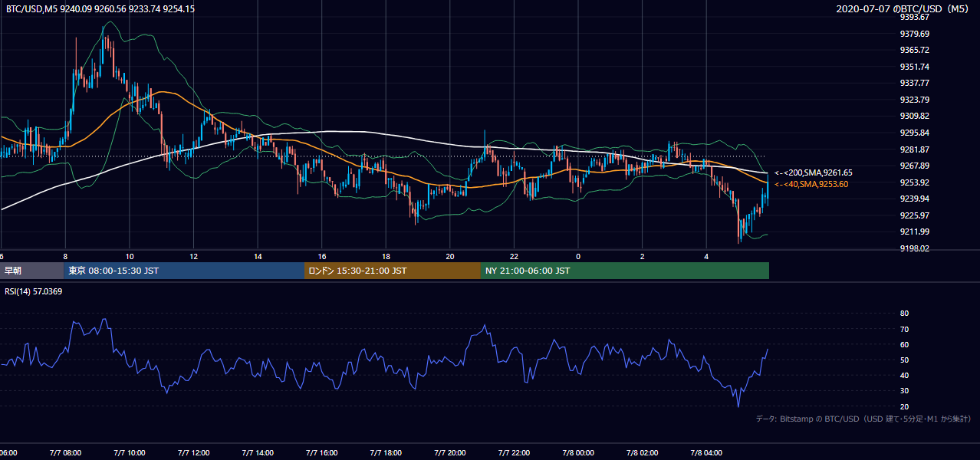Click the RSI 40 level label
This screenshot has height=460, width=980.
[x=904, y=375]
